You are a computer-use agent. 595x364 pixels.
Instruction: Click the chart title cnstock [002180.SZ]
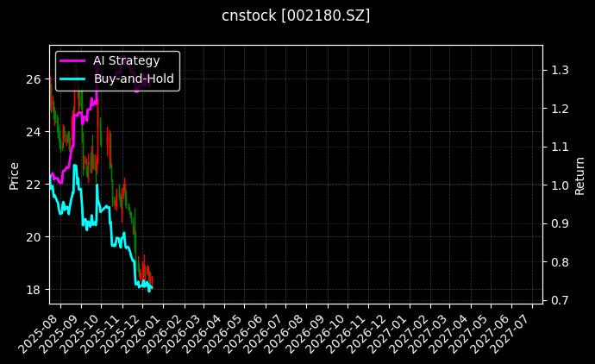pyautogui.click(x=297, y=16)
